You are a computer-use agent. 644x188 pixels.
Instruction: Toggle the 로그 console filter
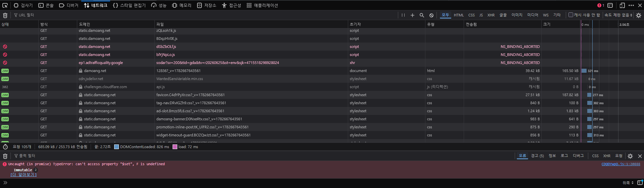coord(564,156)
